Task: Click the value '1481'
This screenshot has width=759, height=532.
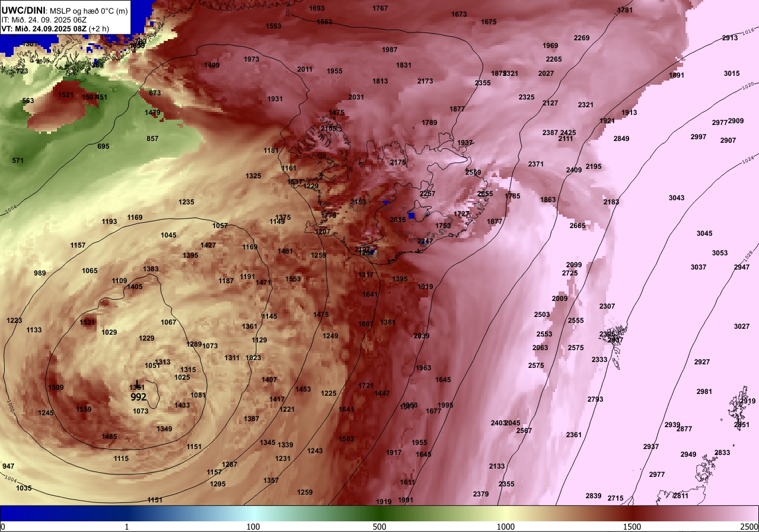Action: [x=285, y=251]
